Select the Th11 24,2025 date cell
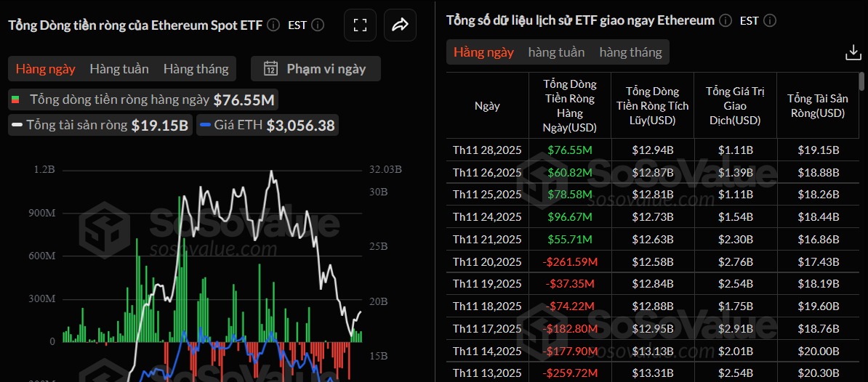Viewport: 868px width, 382px height. [x=487, y=216]
